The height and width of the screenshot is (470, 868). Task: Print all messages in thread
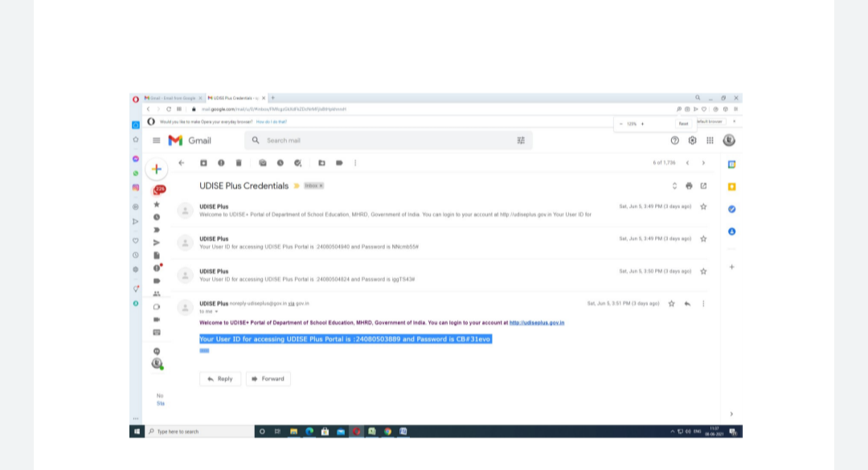[x=689, y=186]
